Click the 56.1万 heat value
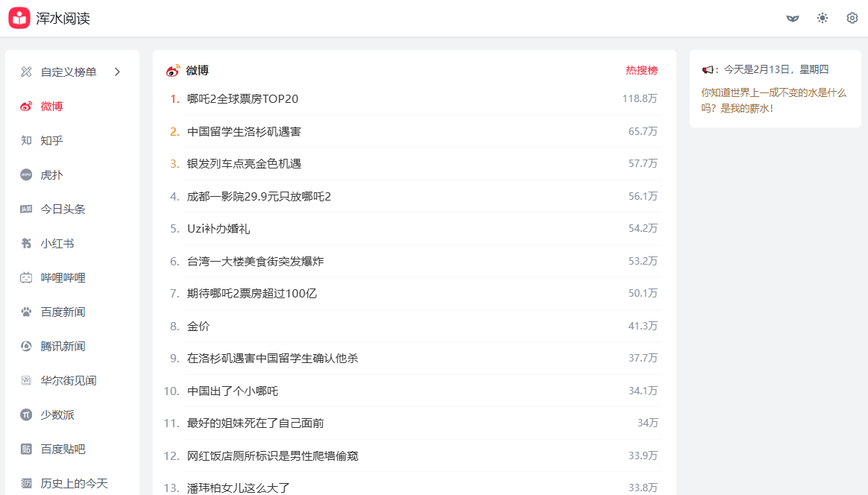 tap(643, 196)
